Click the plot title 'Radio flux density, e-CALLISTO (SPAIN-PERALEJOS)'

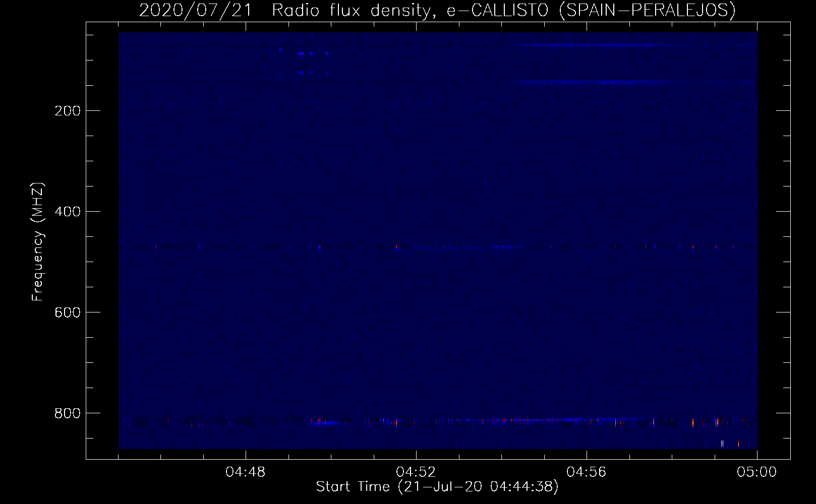point(504,10)
